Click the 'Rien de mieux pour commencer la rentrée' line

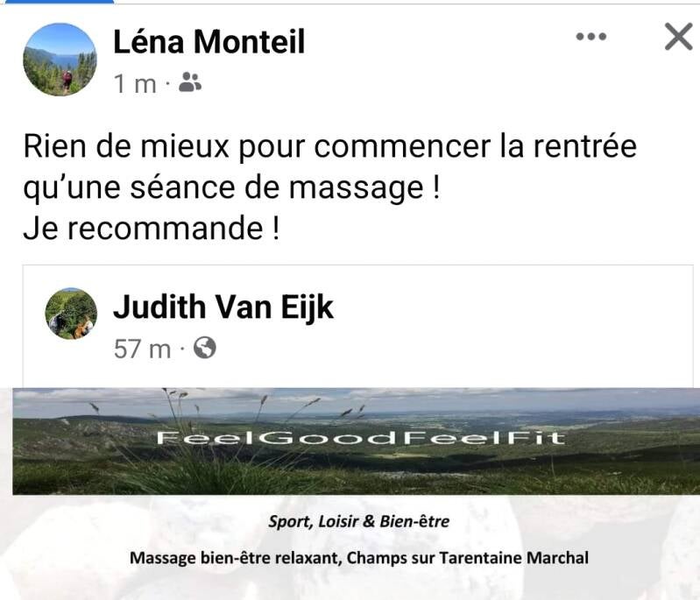[x=330, y=146]
